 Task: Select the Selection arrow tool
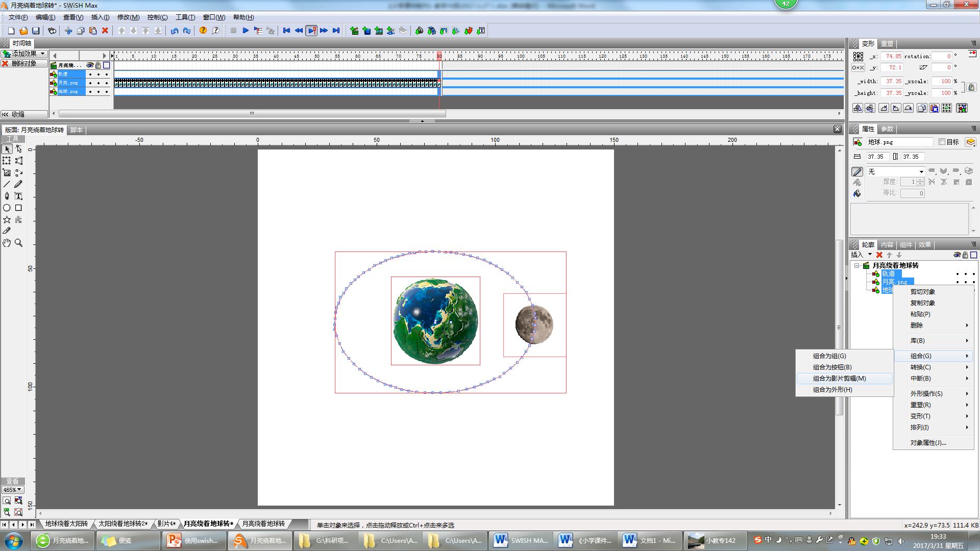(7, 149)
